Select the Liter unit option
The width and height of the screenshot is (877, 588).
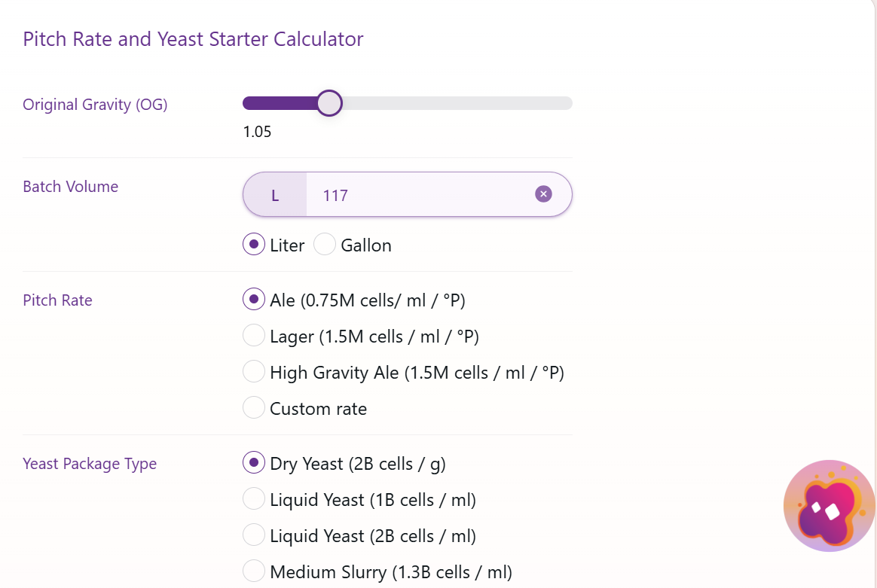tap(254, 245)
